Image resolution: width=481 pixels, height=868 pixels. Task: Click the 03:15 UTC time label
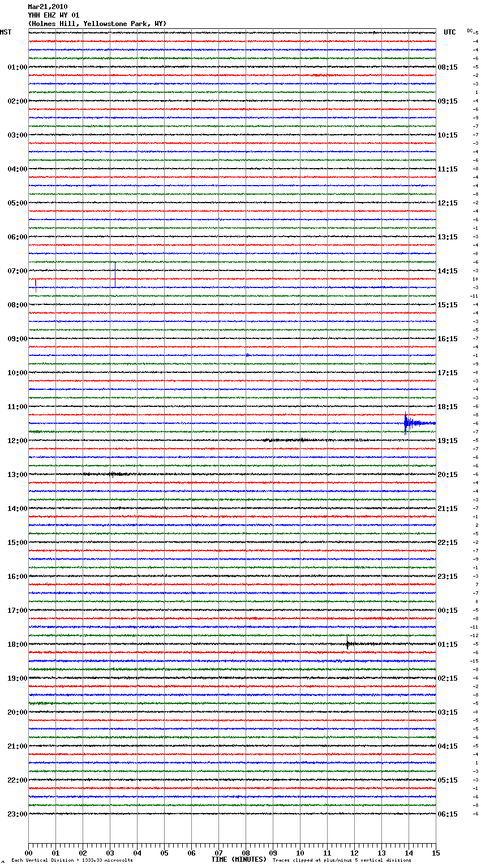point(448,712)
